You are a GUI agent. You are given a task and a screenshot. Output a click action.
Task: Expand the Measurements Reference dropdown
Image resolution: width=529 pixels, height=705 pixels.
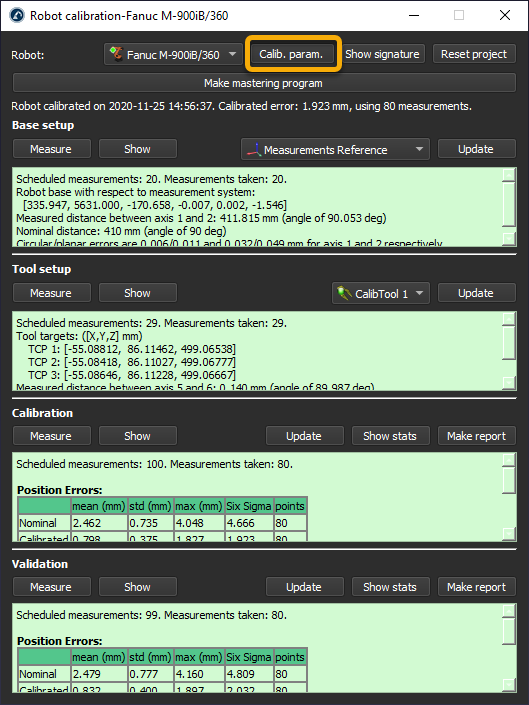click(335, 149)
